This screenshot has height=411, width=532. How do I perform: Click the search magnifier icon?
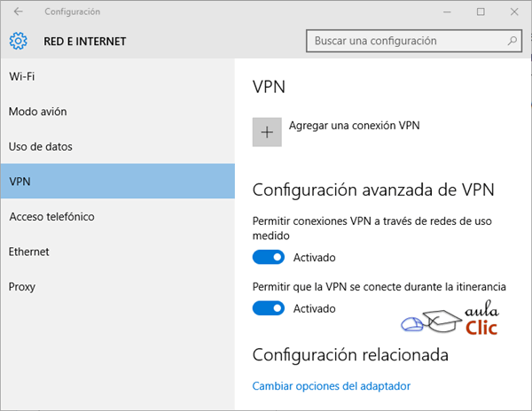pyautogui.click(x=512, y=41)
